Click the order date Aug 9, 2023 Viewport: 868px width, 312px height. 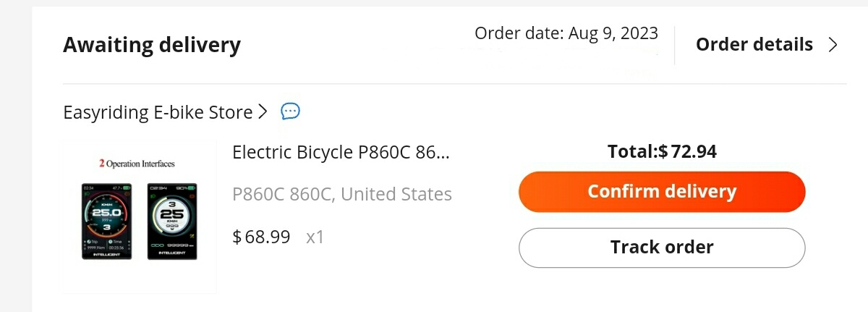point(566,33)
